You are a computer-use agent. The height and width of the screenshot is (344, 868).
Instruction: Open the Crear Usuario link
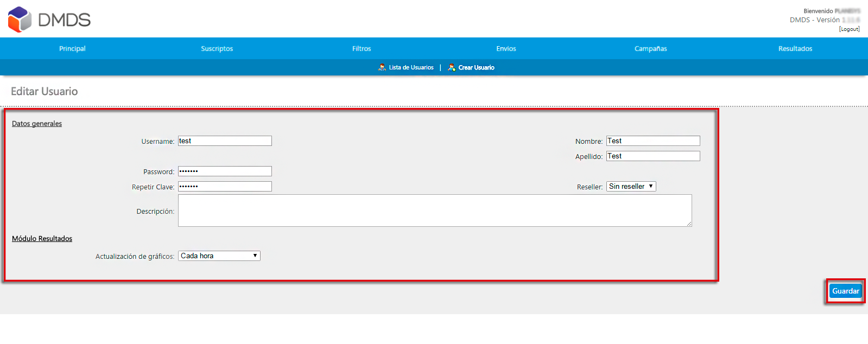(476, 67)
